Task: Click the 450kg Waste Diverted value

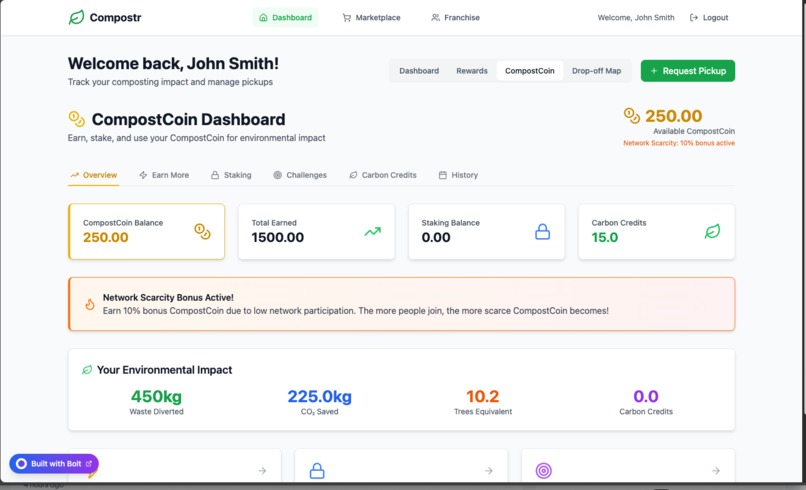Action: tap(156, 396)
